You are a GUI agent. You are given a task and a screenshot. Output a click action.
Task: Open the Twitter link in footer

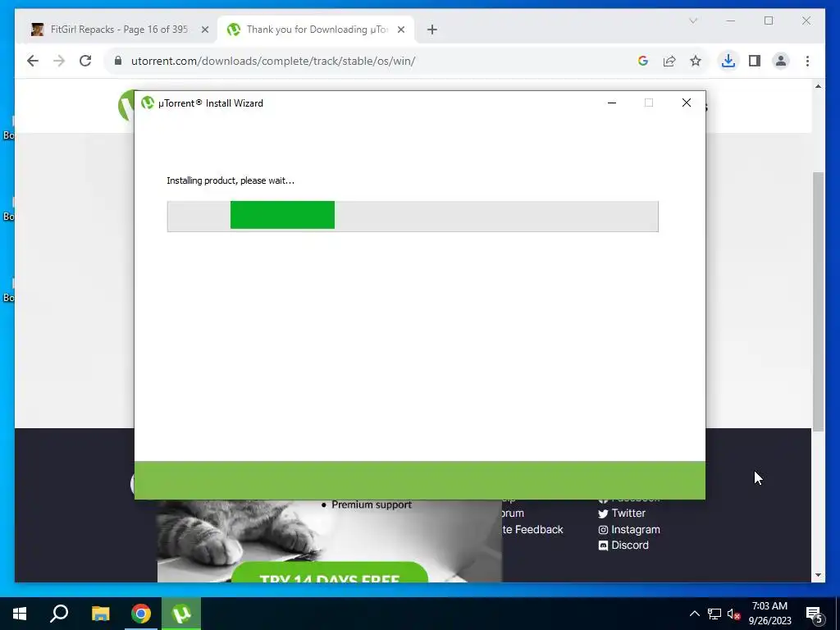(628, 514)
